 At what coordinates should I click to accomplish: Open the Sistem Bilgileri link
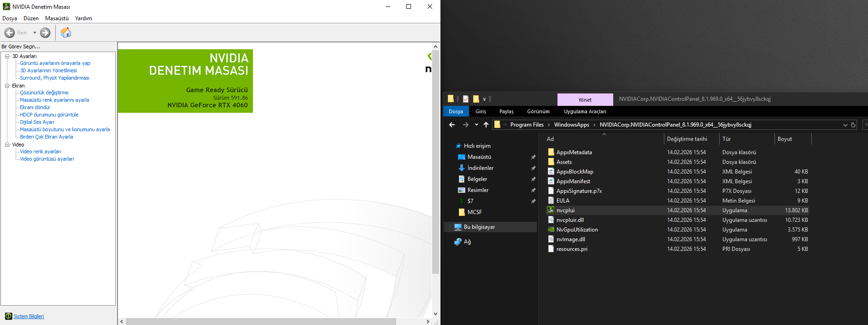coord(29,316)
